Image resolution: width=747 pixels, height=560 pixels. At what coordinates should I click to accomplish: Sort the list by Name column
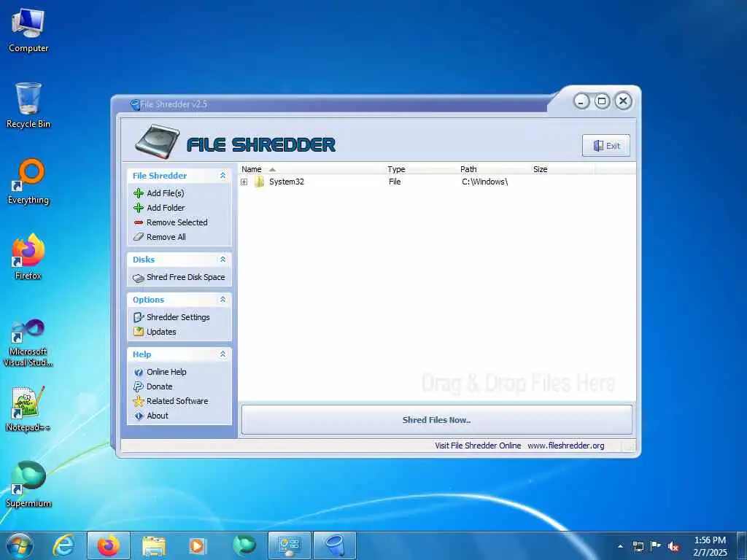click(x=311, y=169)
